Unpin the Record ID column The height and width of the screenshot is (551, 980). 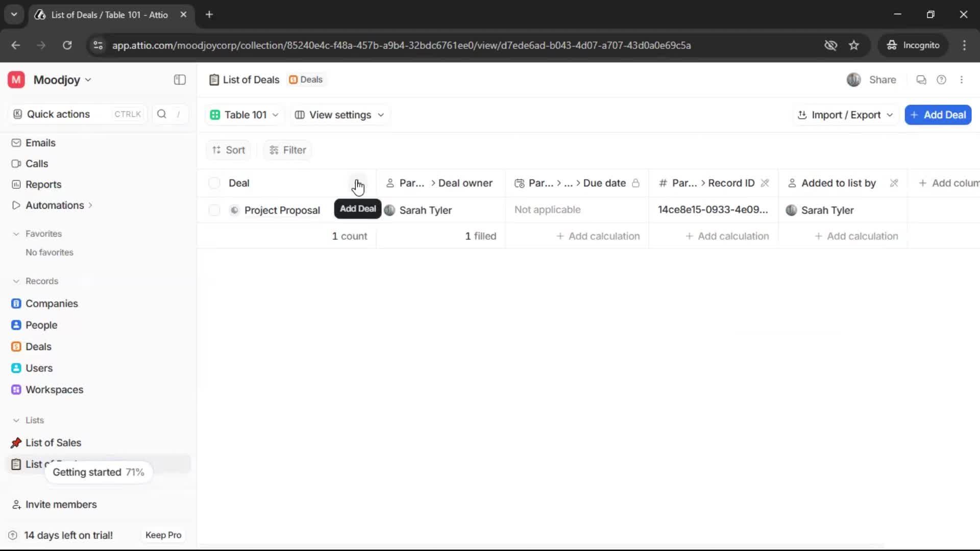(x=766, y=183)
